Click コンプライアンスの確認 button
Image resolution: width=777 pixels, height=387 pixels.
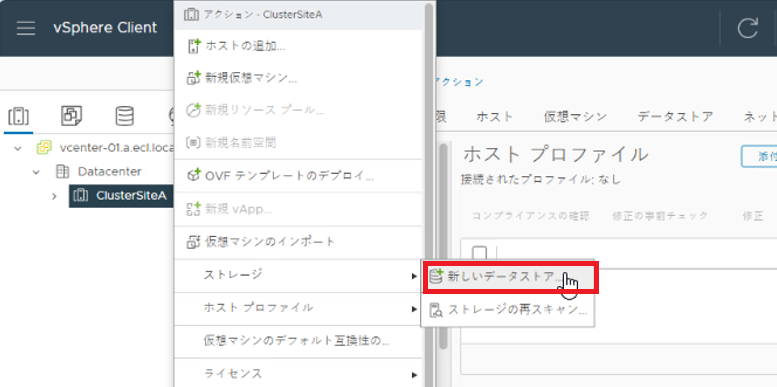pyautogui.click(x=530, y=216)
